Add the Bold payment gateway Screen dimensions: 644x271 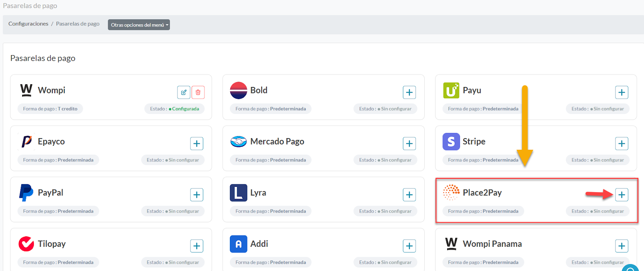coord(409,92)
